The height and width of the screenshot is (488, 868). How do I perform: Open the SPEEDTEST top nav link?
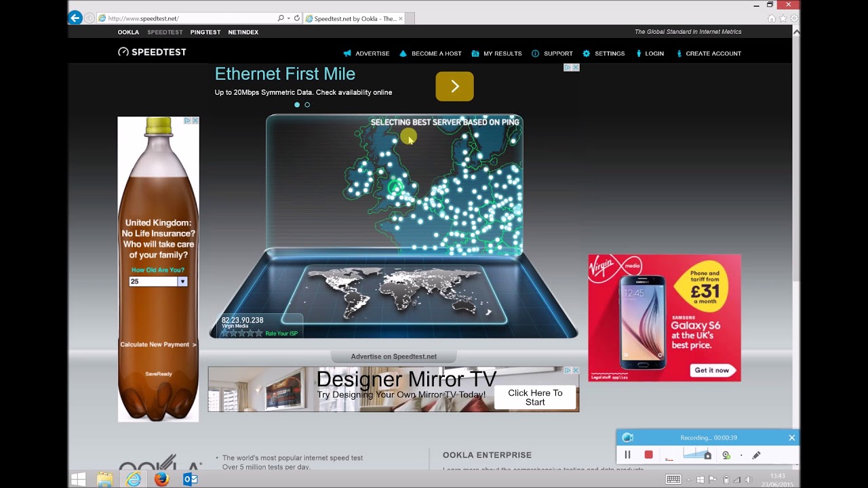coord(165,32)
